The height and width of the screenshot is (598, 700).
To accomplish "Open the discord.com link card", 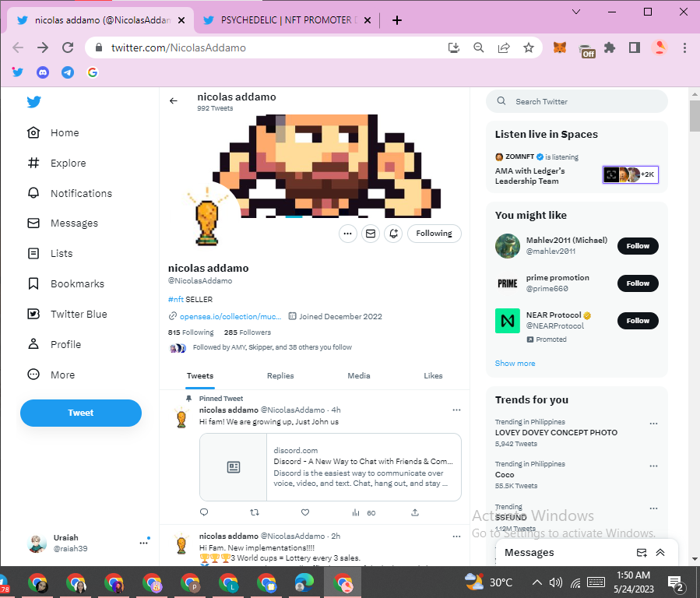I will point(330,467).
